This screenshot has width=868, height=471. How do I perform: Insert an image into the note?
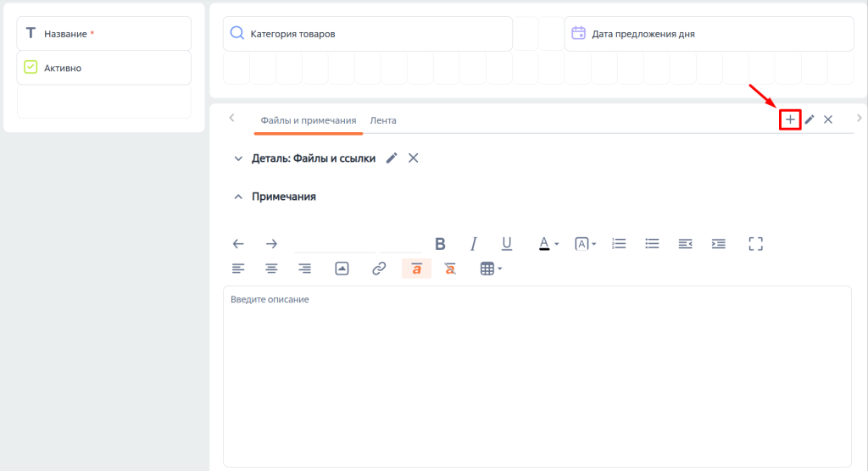point(342,269)
